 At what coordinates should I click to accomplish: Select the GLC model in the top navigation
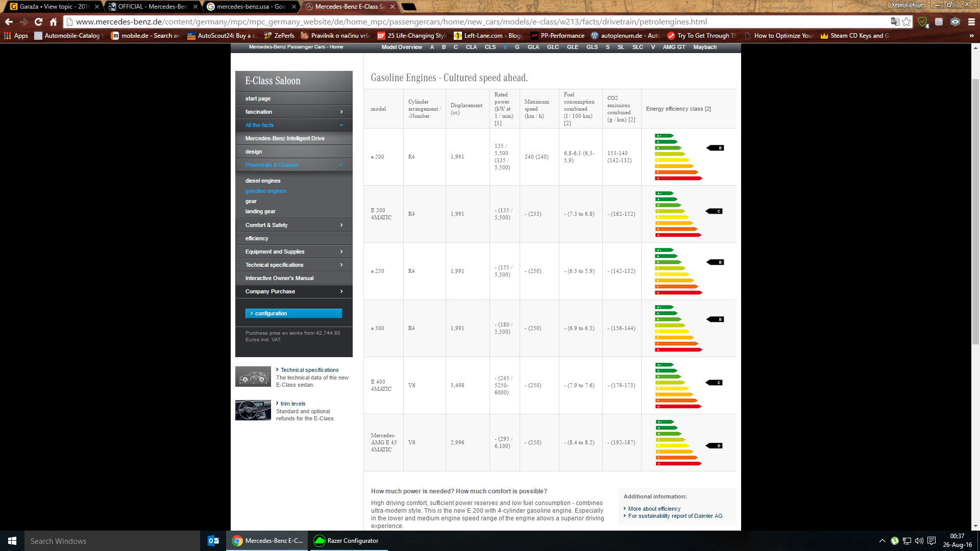point(553,47)
